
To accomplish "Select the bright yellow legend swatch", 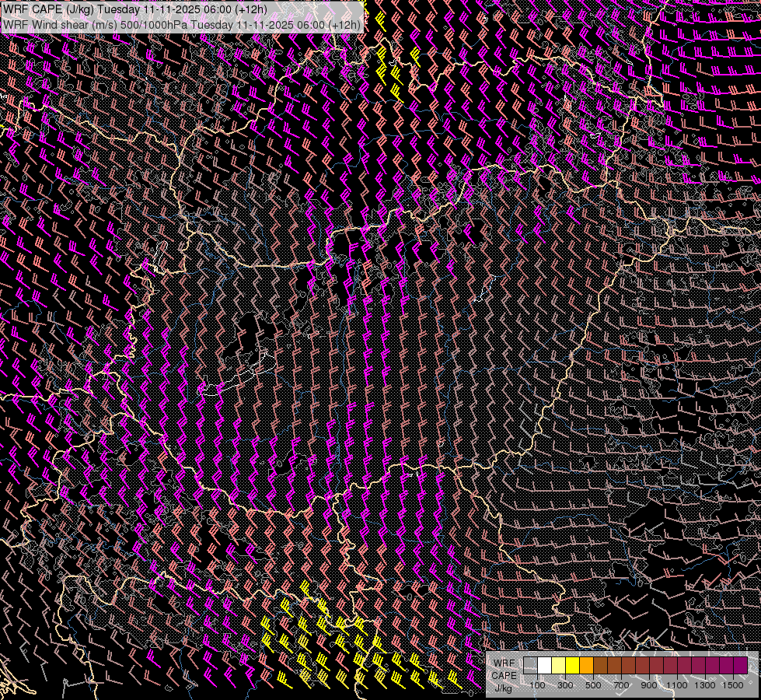I will (x=573, y=665).
